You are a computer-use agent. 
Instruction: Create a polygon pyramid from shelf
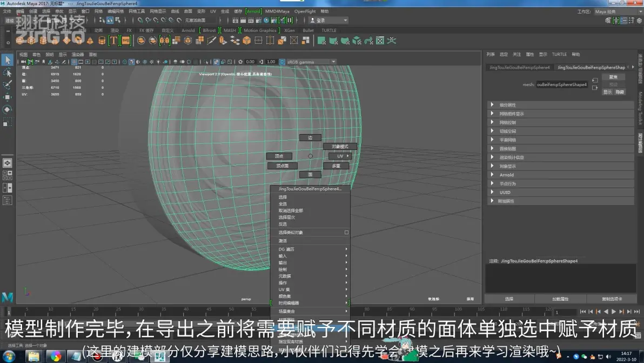point(90,40)
